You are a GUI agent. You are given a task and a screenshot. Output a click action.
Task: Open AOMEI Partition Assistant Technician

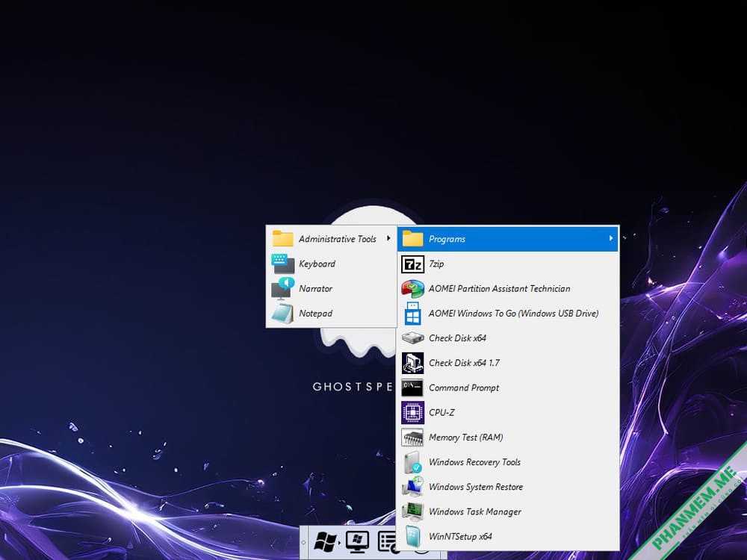point(508,288)
